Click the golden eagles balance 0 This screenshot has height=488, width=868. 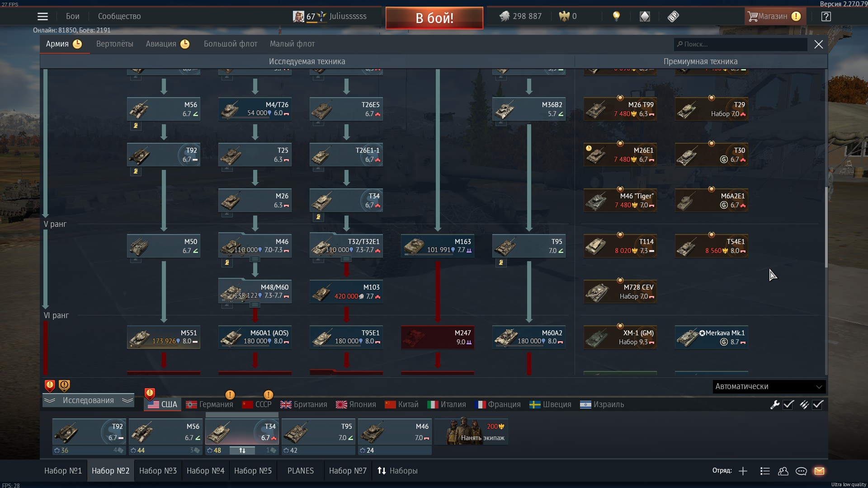tap(568, 16)
